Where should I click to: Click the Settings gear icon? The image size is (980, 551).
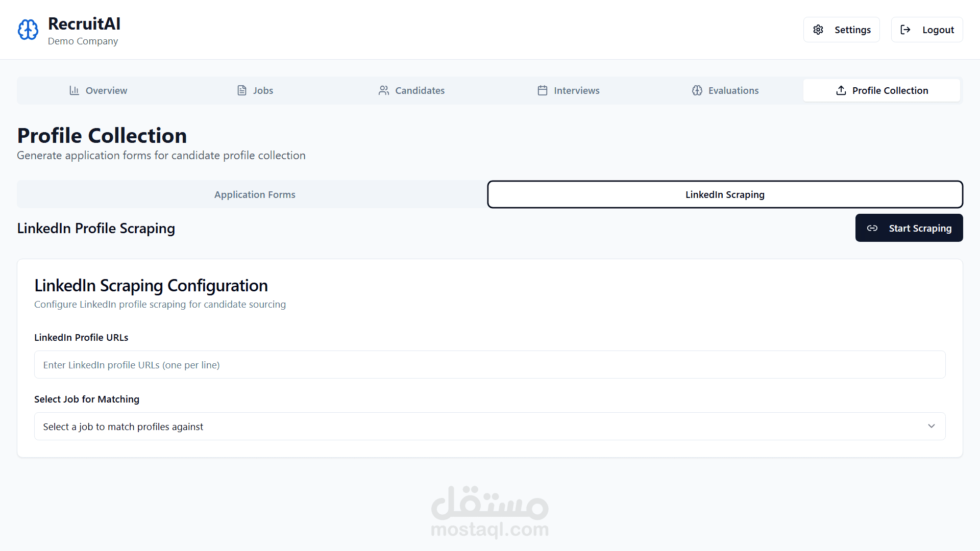[818, 30]
